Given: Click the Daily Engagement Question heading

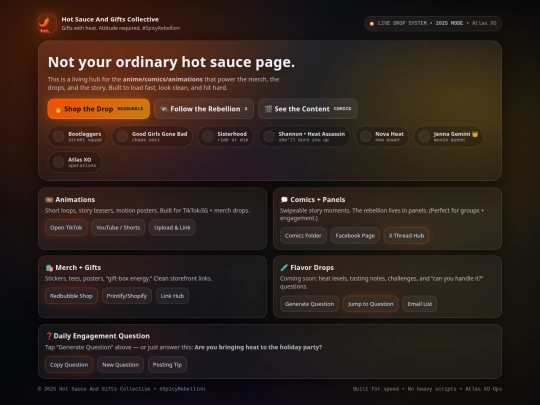Looking at the screenshot, I should 102,336.
